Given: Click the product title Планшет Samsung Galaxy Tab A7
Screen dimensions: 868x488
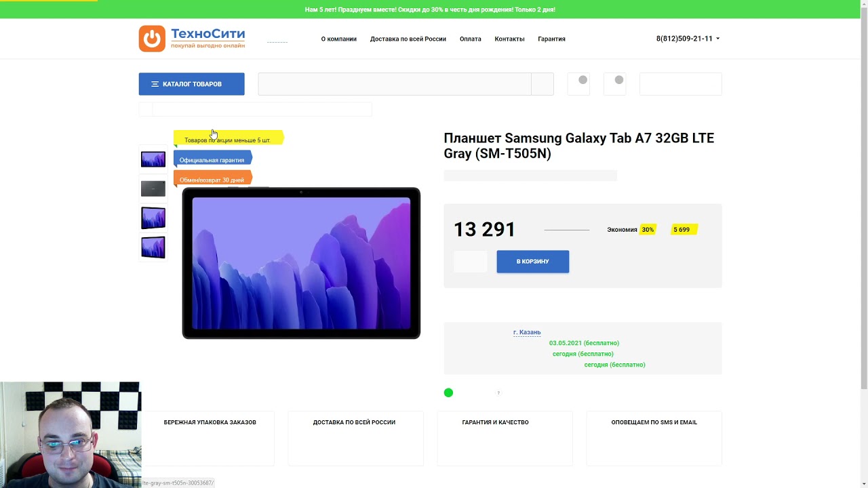Looking at the screenshot, I should (578, 146).
